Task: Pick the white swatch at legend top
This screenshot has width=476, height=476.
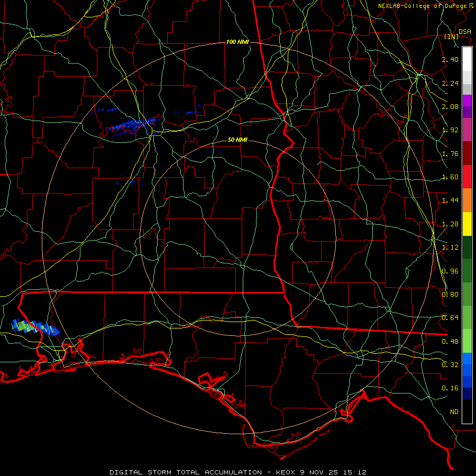Action: tap(467, 59)
